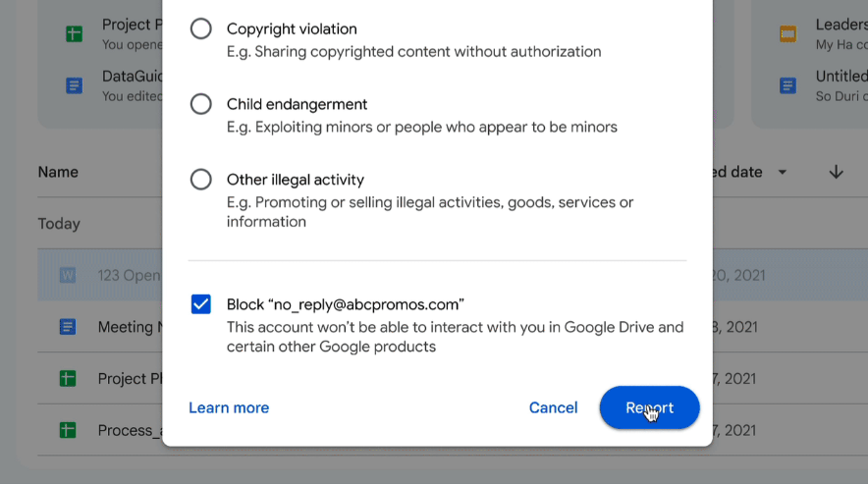Click the Sheets icon beside the top Project suggestion
Image resolution: width=868 pixels, height=484 pixels.
pos(74,33)
